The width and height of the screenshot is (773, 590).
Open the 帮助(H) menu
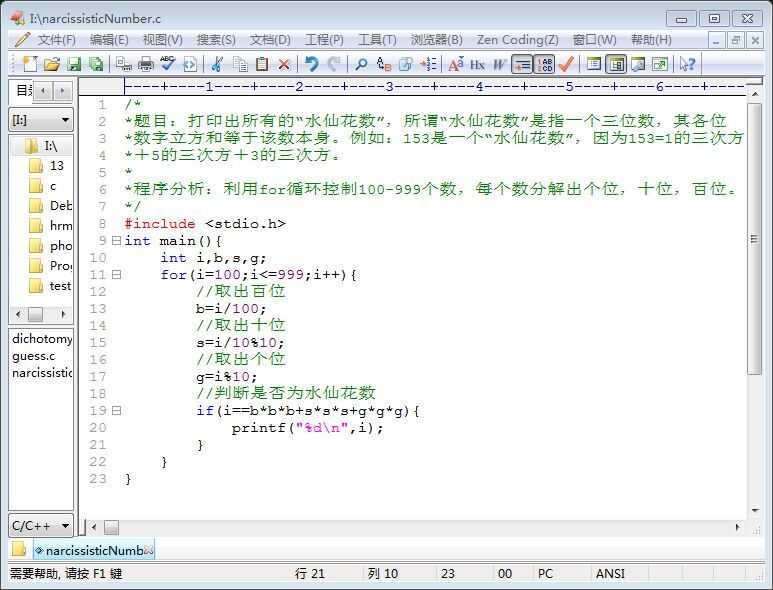pos(651,40)
